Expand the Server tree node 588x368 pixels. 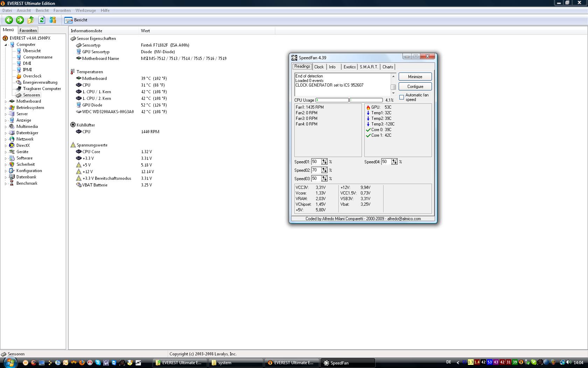coord(6,114)
